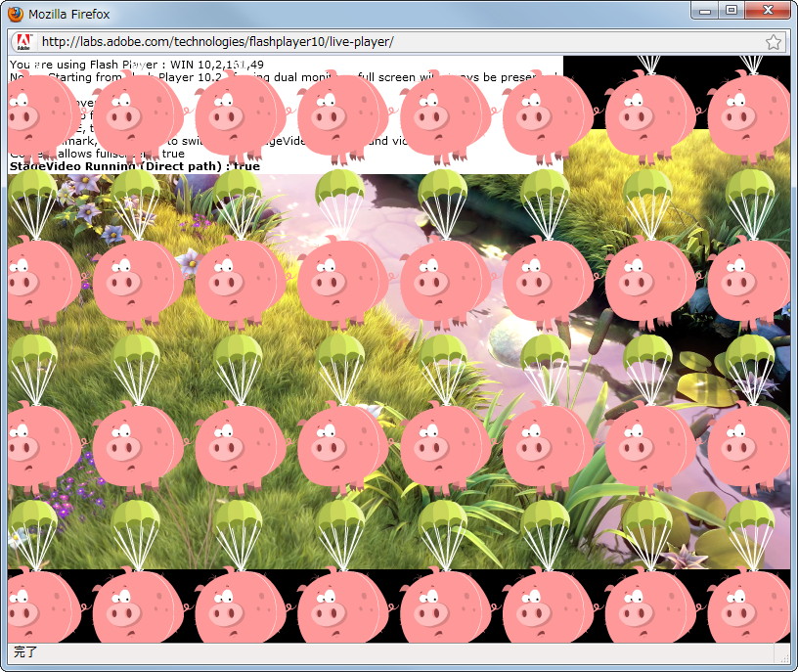Click the Adobe site identity icon
This screenshot has height=672, width=798.
pyautogui.click(x=23, y=42)
